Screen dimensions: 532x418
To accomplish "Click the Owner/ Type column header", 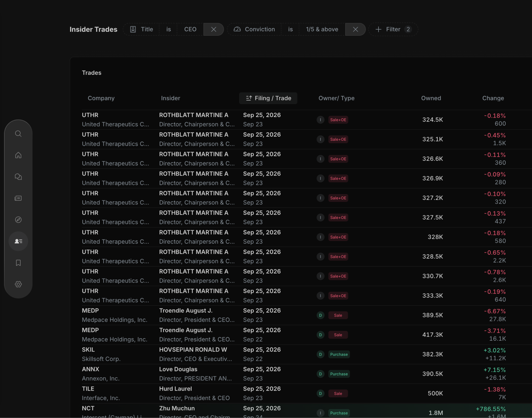I will (336, 98).
